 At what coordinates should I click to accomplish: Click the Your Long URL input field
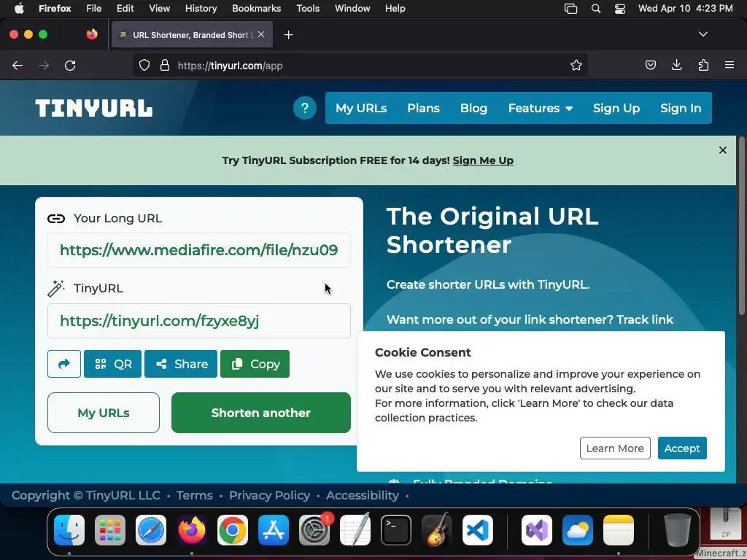click(199, 250)
